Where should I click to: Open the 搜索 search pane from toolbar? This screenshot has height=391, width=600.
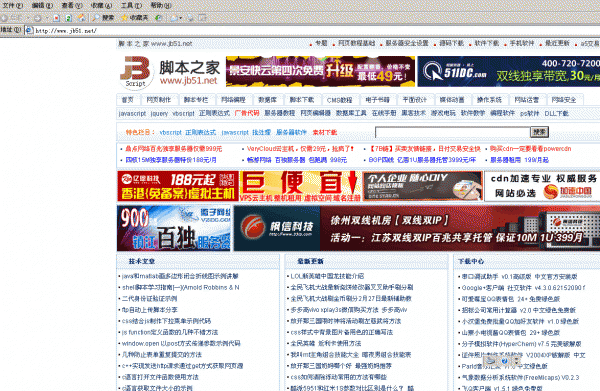pyautogui.click(x=103, y=18)
